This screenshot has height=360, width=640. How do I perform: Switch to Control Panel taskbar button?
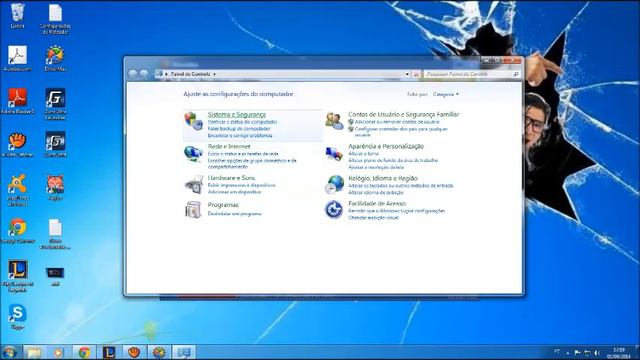(x=184, y=352)
